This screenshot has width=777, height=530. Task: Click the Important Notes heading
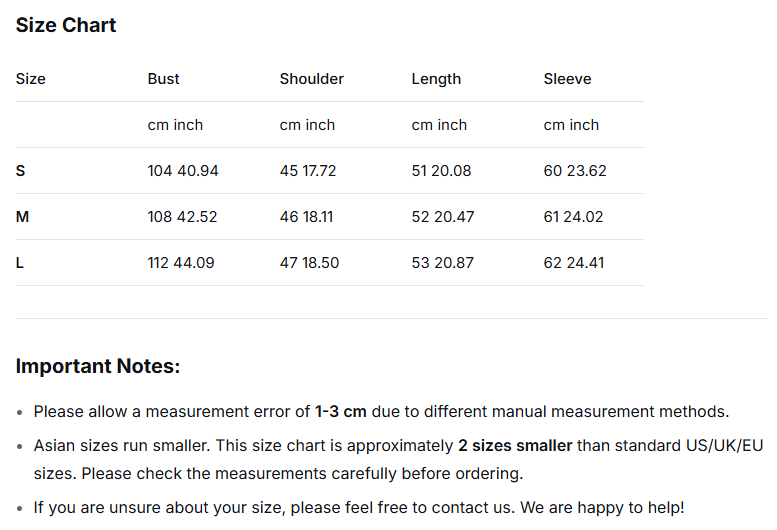pos(98,366)
